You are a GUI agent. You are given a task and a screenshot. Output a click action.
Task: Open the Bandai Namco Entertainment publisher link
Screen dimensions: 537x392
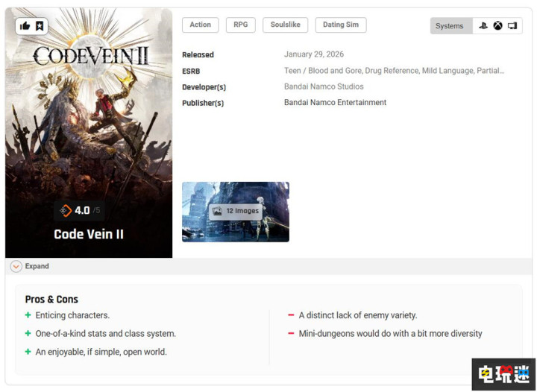pos(335,103)
